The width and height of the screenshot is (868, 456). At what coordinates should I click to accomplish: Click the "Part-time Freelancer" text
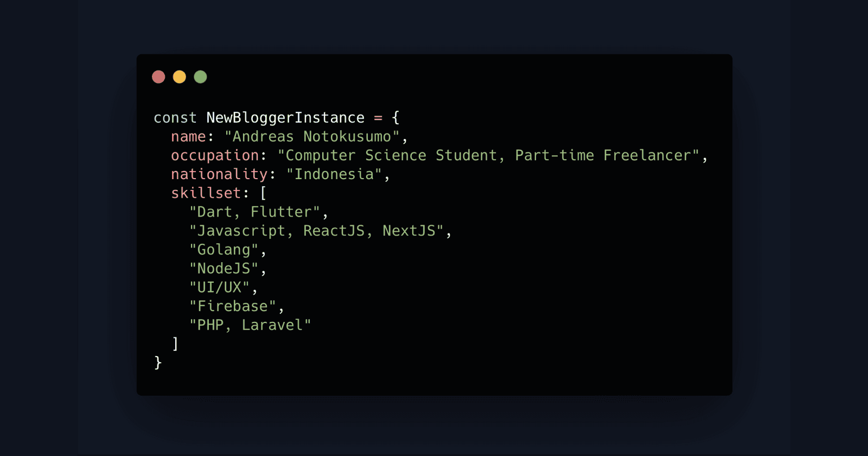603,156
